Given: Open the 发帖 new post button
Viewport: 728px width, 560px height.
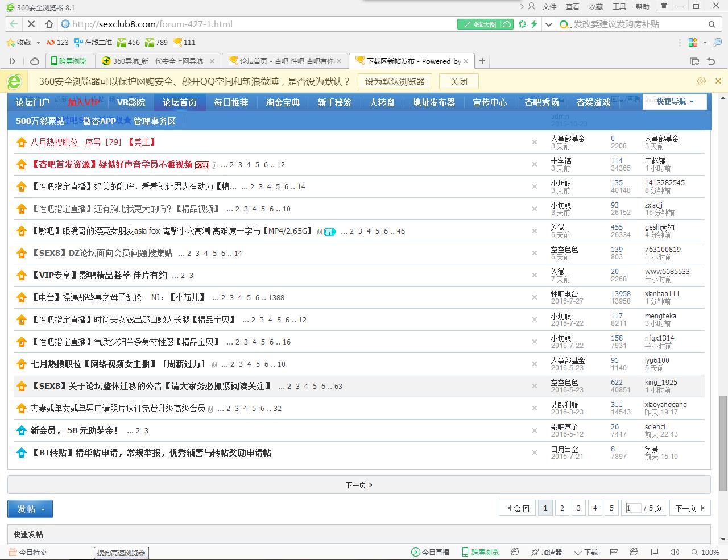Looking at the screenshot, I should (x=27, y=509).
